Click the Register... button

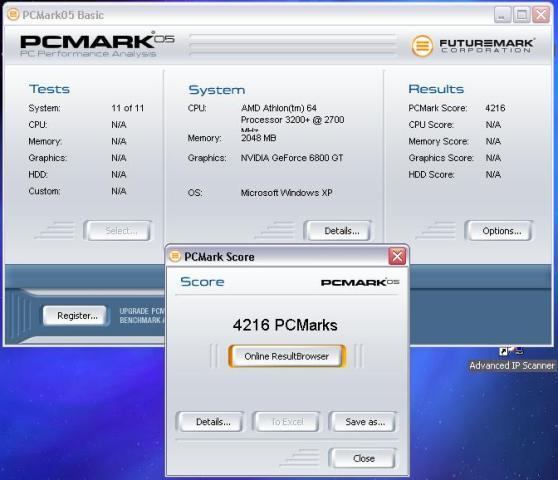coord(75,316)
